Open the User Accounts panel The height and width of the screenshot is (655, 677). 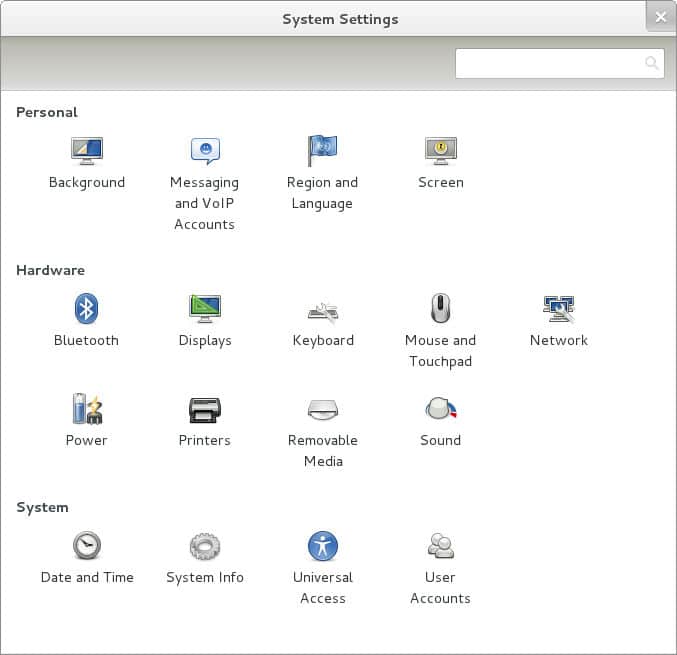tap(440, 546)
